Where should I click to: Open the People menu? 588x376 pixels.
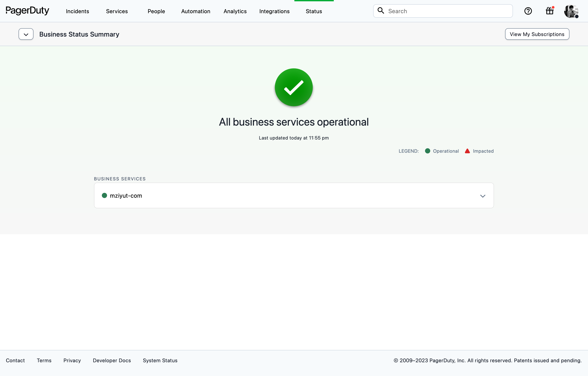click(156, 11)
